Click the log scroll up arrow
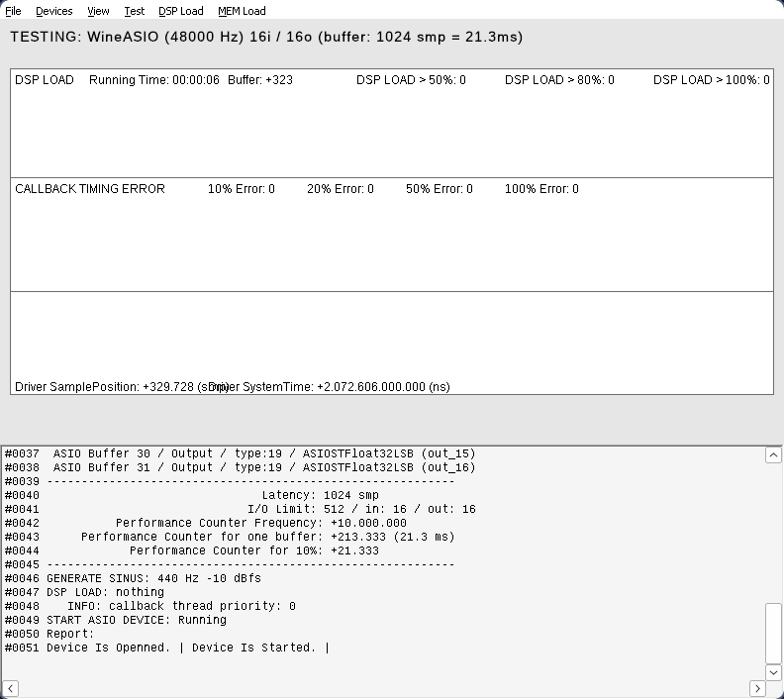Image resolution: width=784 pixels, height=699 pixels. tap(773, 455)
